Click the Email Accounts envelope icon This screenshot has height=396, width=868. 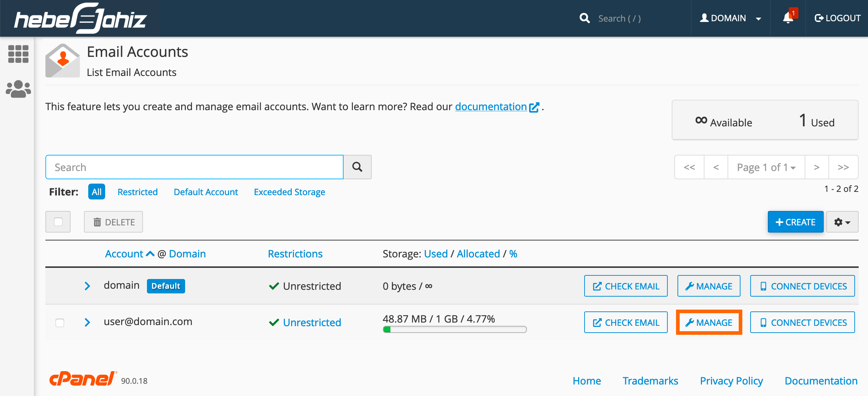click(x=62, y=60)
